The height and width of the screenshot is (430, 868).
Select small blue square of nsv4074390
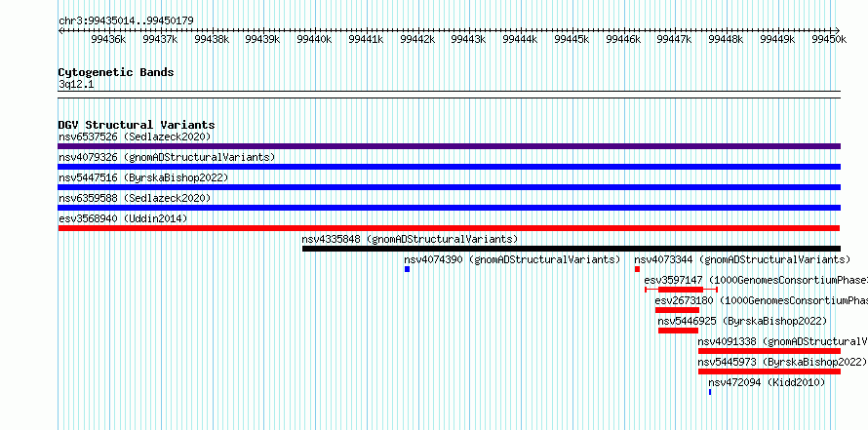click(407, 269)
